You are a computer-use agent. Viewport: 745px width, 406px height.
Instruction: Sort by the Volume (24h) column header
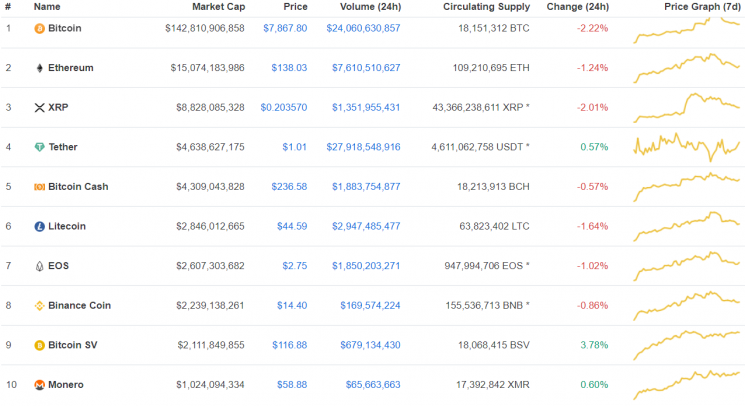click(x=371, y=7)
